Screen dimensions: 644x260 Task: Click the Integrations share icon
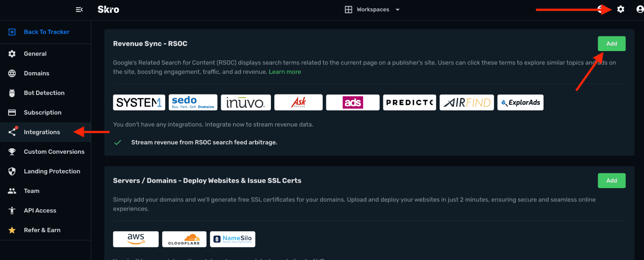(12, 132)
